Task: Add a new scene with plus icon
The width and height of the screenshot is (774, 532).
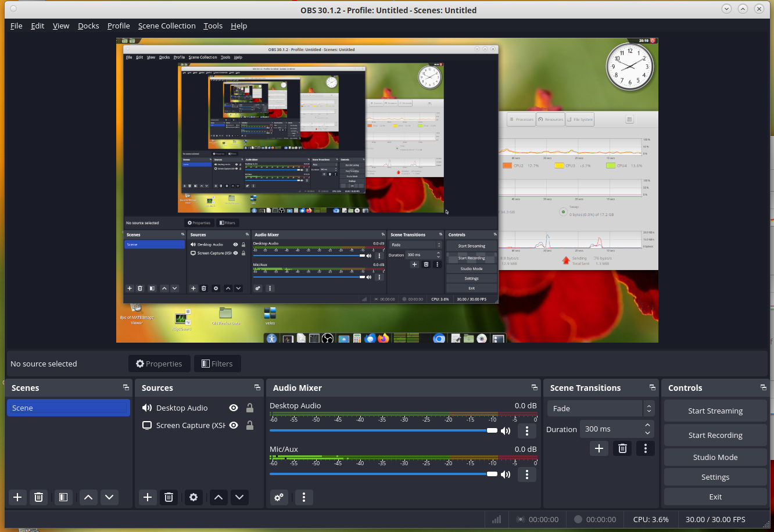Action: (17, 497)
